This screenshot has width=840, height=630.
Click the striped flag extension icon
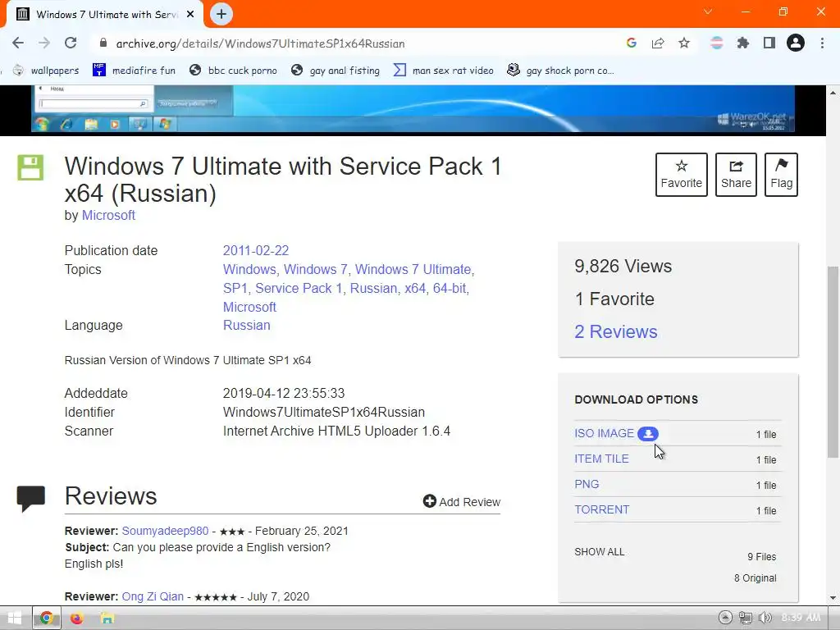point(717,43)
